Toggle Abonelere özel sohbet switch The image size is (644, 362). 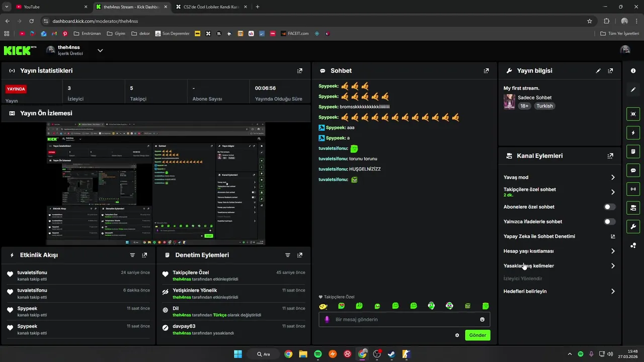[x=609, y=207]
